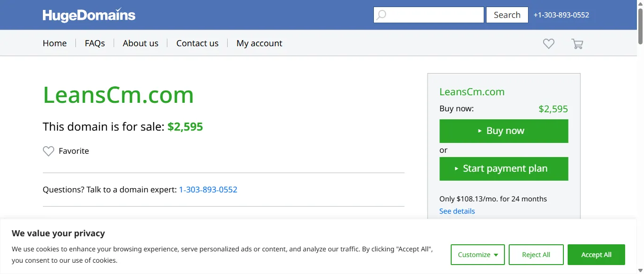Open the About us page
Viewport: 644px width, 274px height.
140,43
